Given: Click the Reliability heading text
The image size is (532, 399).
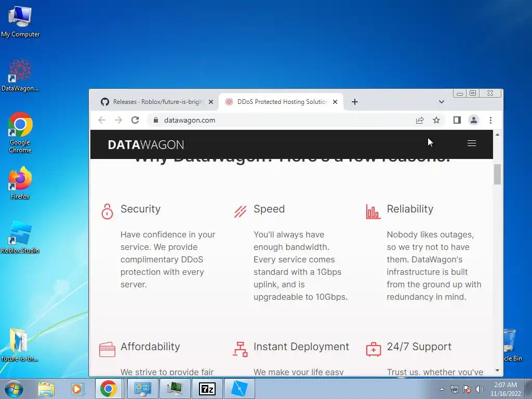Looking at the screenshot, I should click(410, 209).
